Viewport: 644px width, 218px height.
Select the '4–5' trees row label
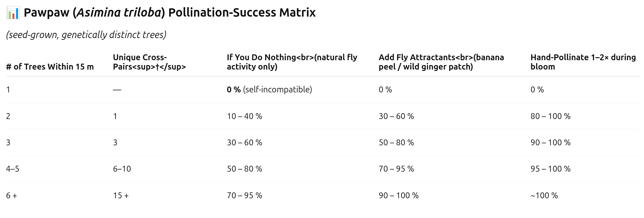tap(12, 169)
